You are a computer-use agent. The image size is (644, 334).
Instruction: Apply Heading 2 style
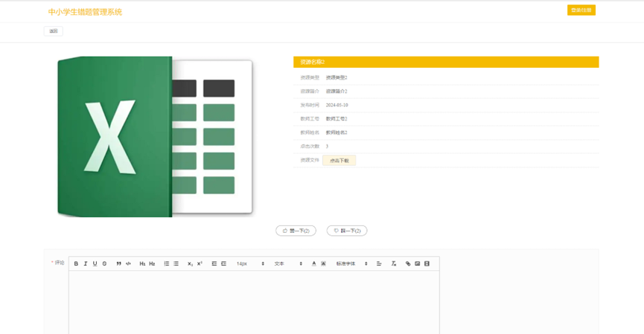point(152,263)
